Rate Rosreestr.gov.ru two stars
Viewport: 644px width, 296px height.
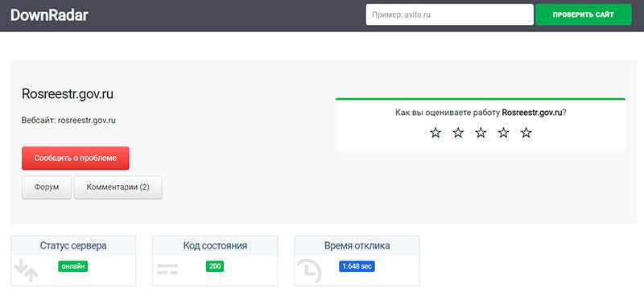coord(458,133)
